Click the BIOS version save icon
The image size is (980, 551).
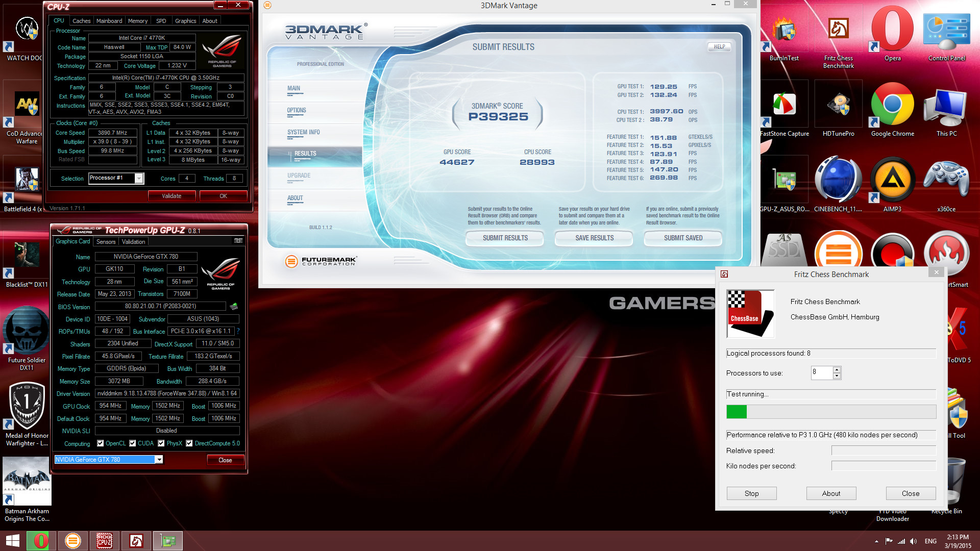(x=234, y=307)
